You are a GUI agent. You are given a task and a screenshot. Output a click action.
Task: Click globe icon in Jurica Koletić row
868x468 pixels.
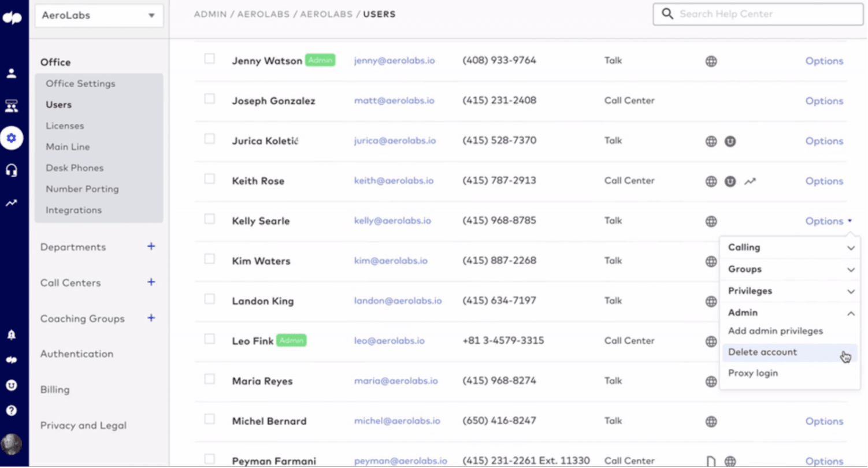pos(711,141)
